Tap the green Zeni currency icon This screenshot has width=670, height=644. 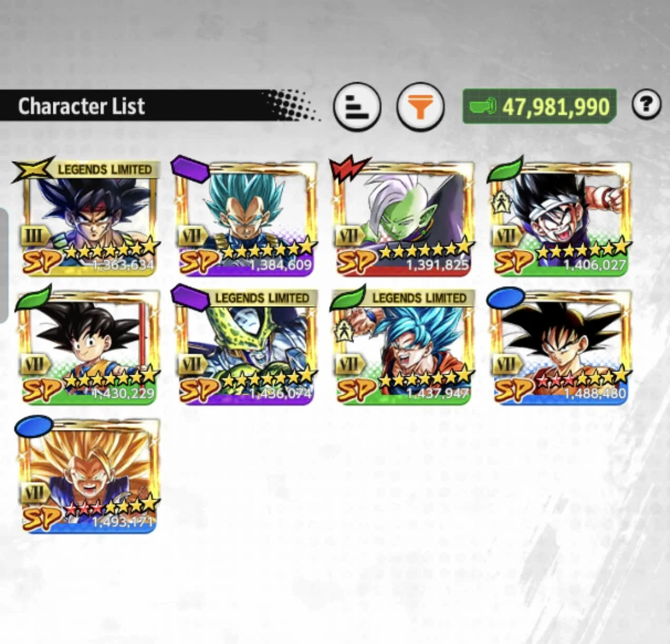tap(482, 106)
